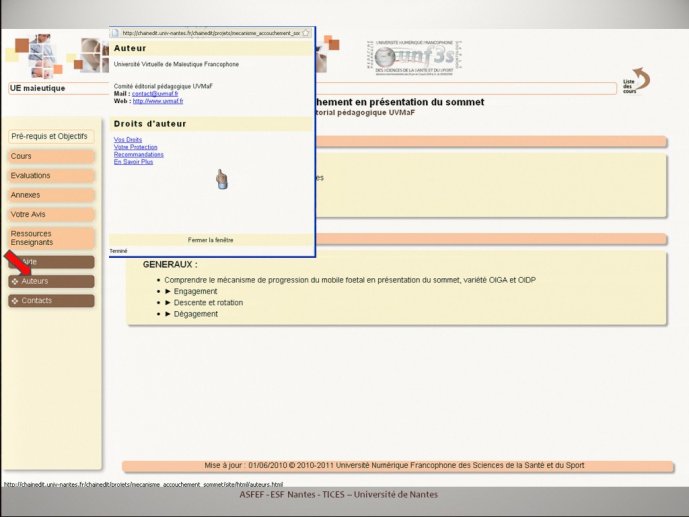This screenshot has width=689, height=517.
Task: Open the Vos Droits link
Action: (128, 140)
